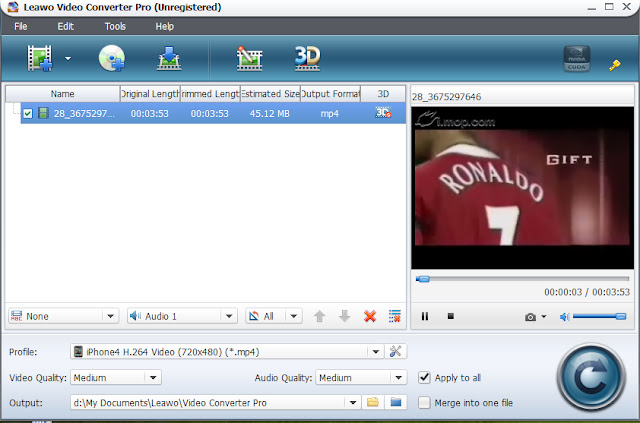640x423 pixels.
Task: Click the preview playback progress slider
Action: coord(522,279)
